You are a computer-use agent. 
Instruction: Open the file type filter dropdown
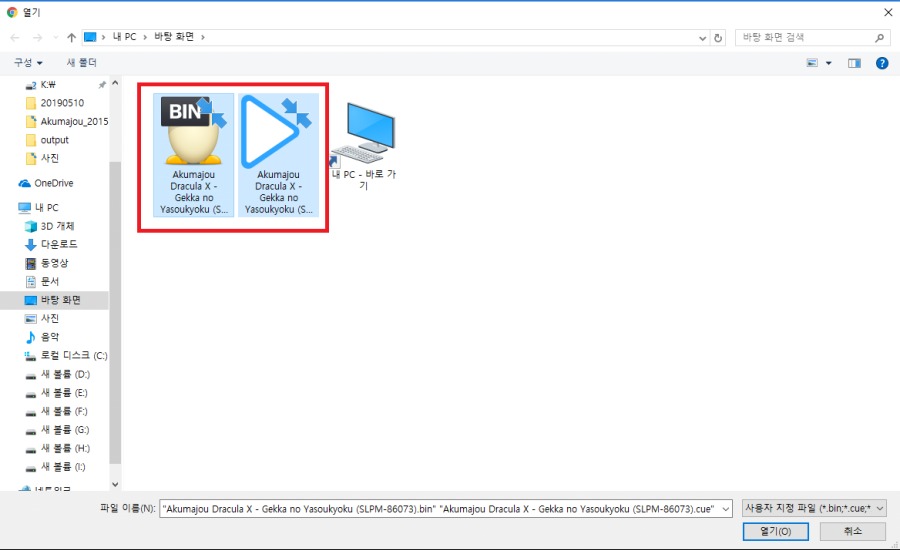coord(814,508)
